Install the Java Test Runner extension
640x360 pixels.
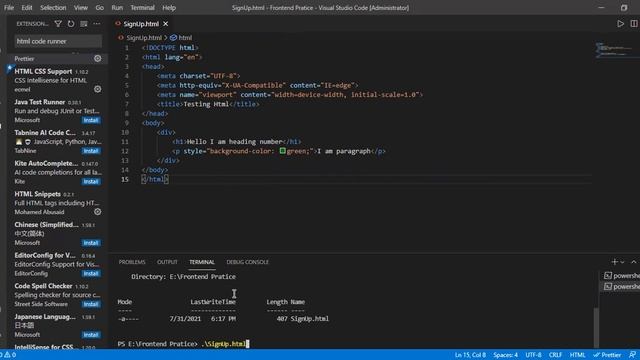tap(91, 120)
